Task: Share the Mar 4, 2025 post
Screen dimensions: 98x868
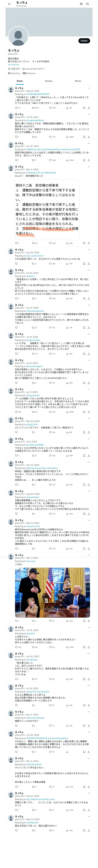Action: coord(89,243)
